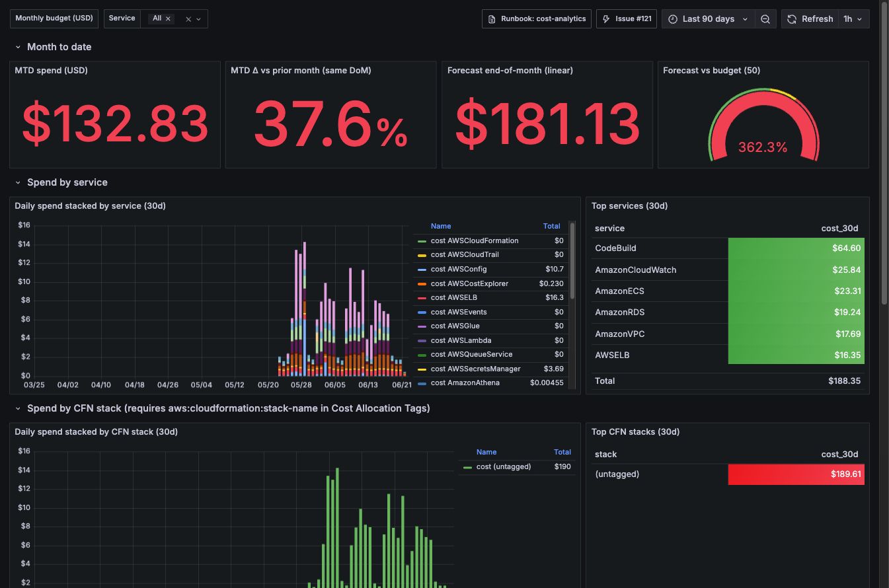Sort Top services table by cost_30d column
Image resolution: width=889 pixels, height=588 pixels.
[x=839, y=228]
